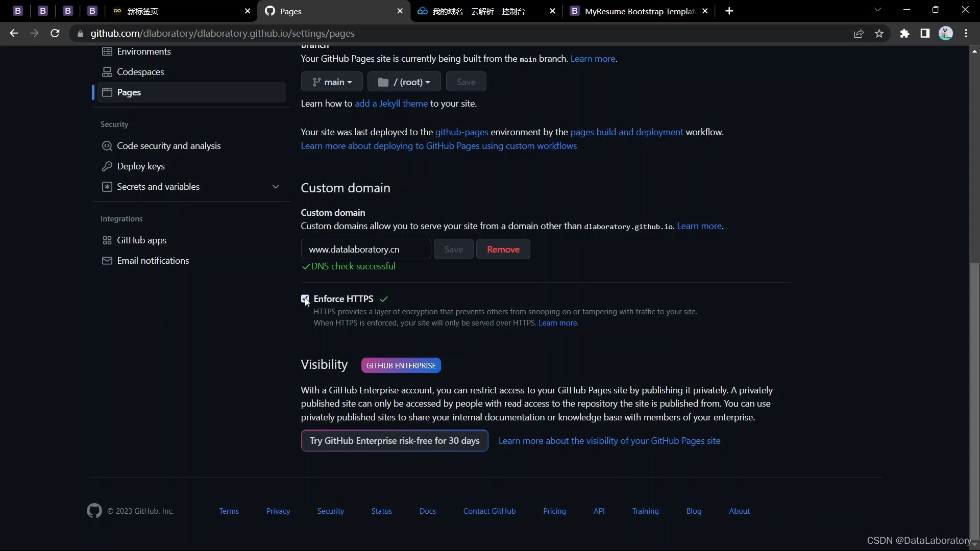
Task: Open the add a Jekyll theme link
Action: click(391, 104)
